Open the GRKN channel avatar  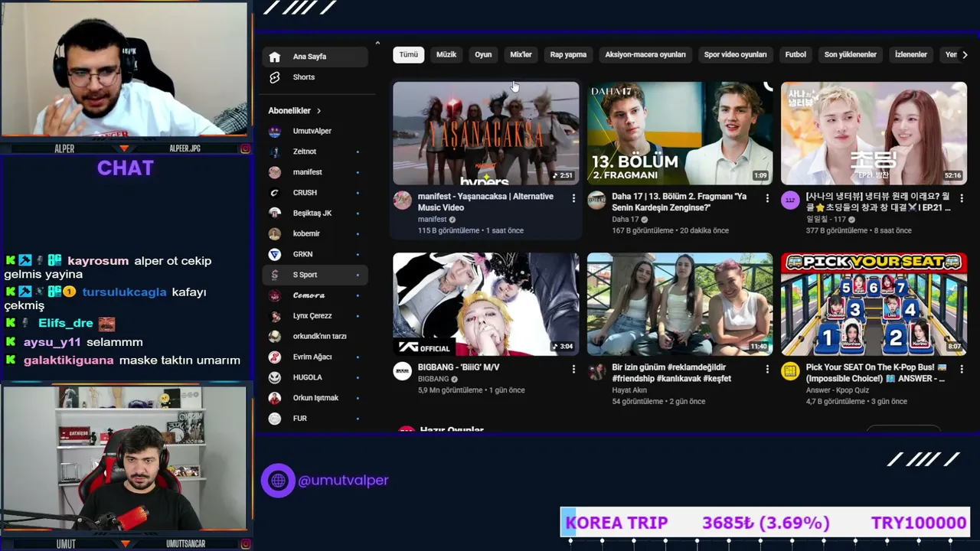(x=275, y=254)
